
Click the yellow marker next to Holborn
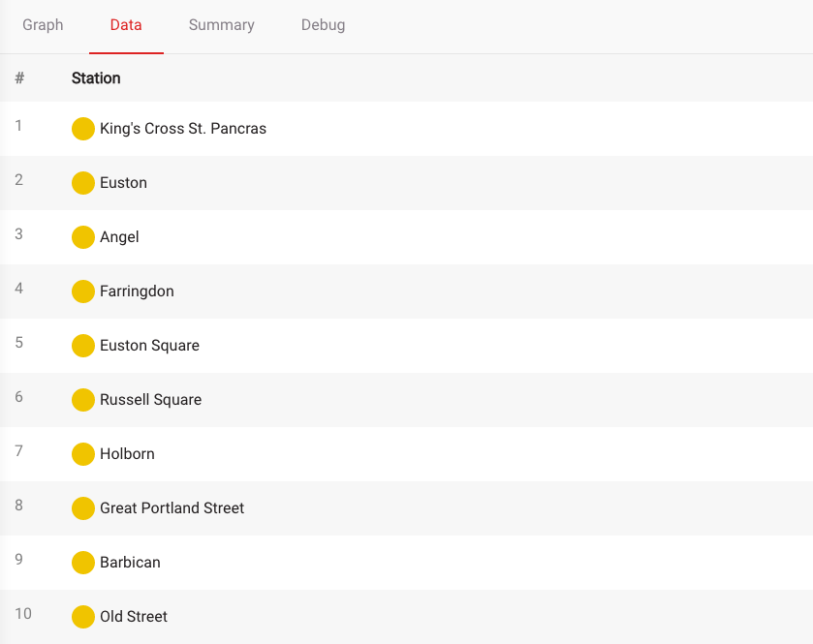pos(83,454)
